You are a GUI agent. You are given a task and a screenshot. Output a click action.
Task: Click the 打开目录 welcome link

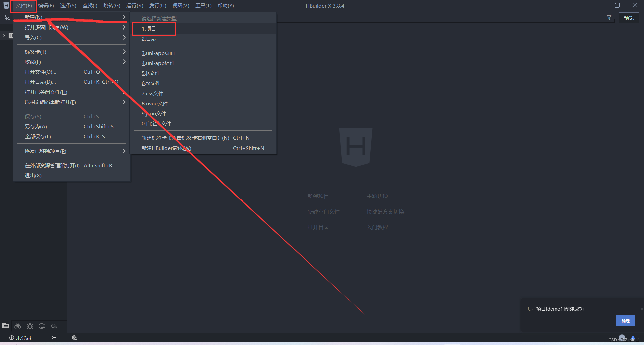pos(318,227)
